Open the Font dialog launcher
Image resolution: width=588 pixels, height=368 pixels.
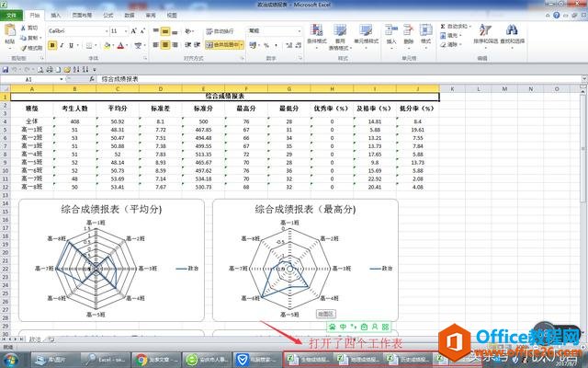(x=145, y=58)
